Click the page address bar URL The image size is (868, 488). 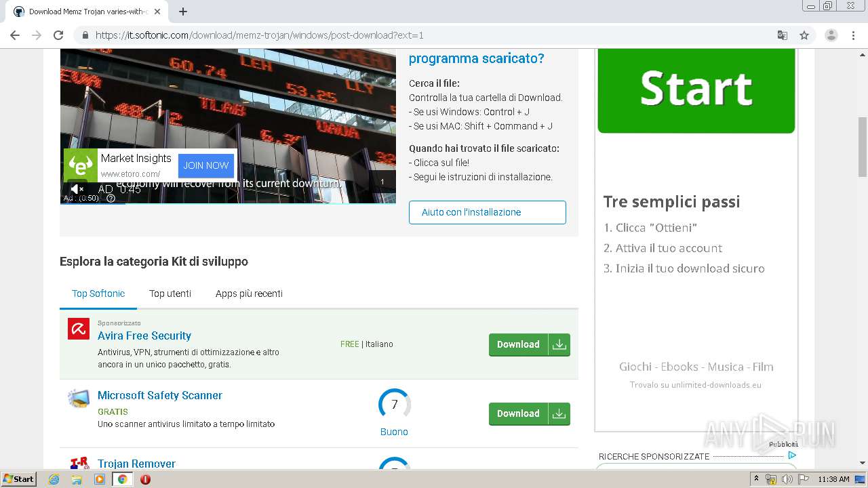point(260,35)
